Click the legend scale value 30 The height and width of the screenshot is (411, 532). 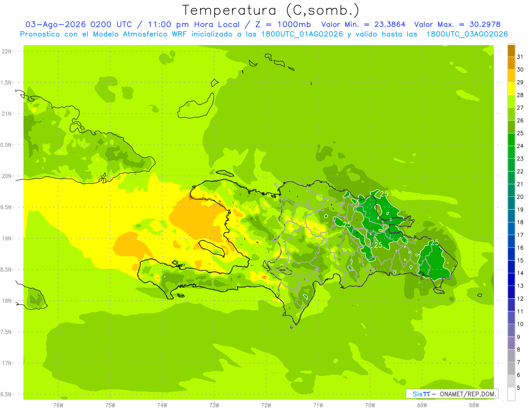(520, 70)
